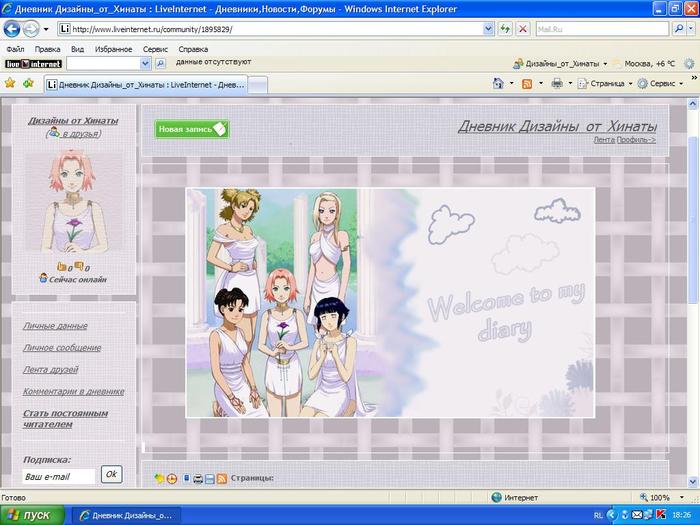Open Favorites Center star icon
700x525 pixels.
click(10, 83)
